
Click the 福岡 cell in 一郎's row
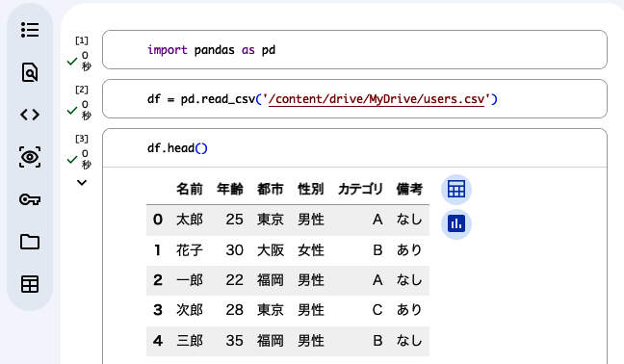[271, 280]
